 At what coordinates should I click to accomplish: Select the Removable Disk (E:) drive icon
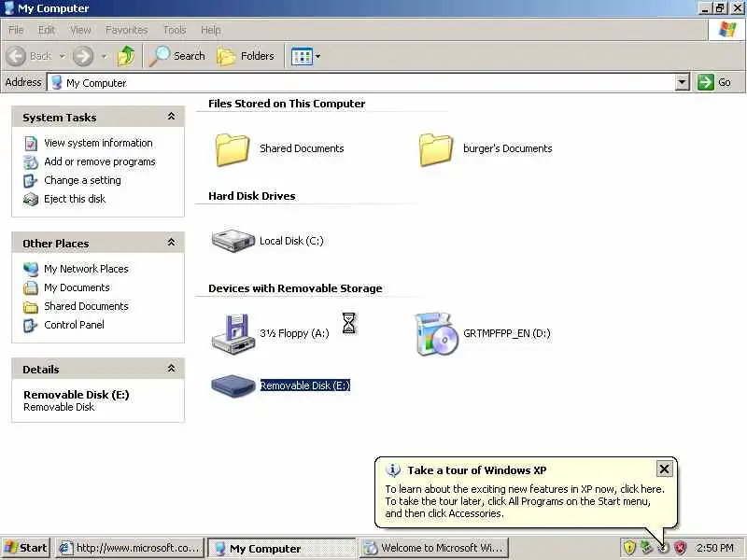click(x=233, y=385)
